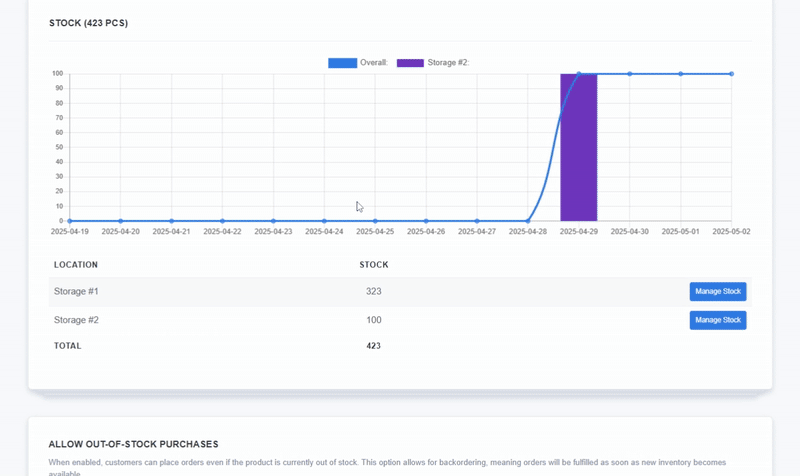Click the 50 y-axis label

tap(59, 147)
